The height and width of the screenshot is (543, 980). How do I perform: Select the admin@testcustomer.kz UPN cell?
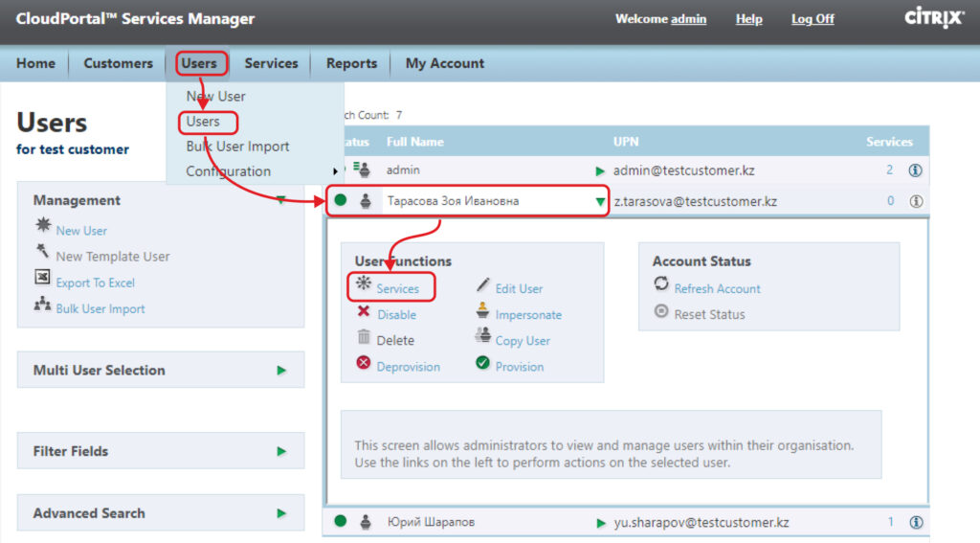point(683,170)
